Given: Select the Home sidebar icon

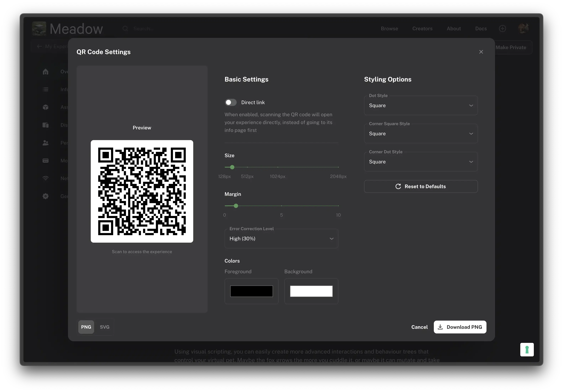Looking at the screenshot, I should point(46,71).
